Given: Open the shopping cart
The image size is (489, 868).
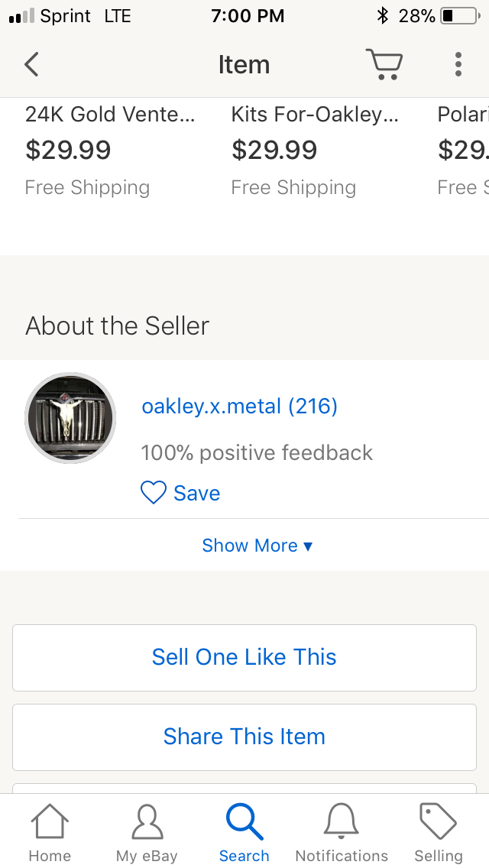Looking at the screenshot, I should pyautogui.click(x=384, y=64).
